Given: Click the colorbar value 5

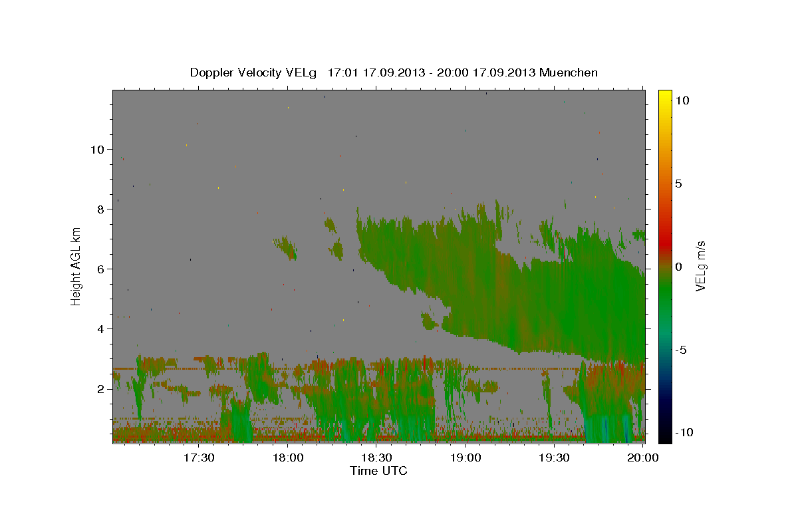Looking at the screenshot, I should click(678, 184).
